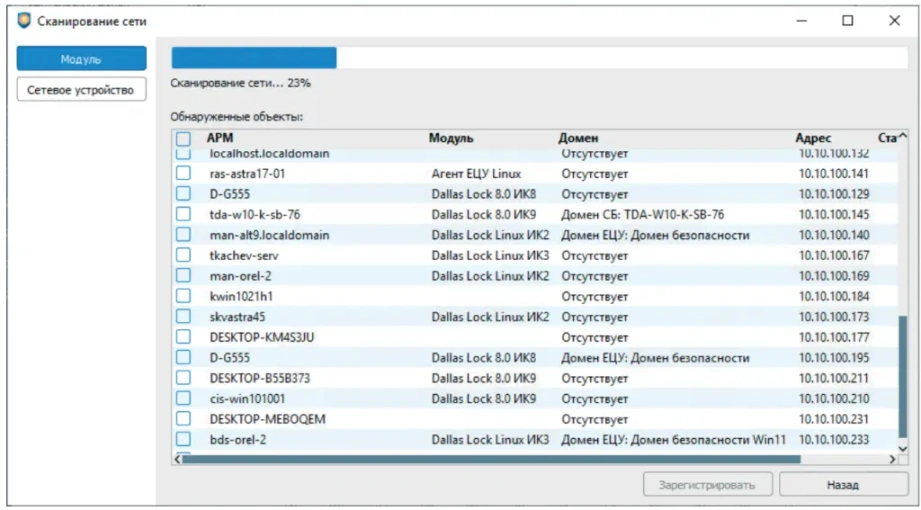Click the scroll left arrow of list
The height and width of the screenshot is (510, 921).
tap(177, 459)
